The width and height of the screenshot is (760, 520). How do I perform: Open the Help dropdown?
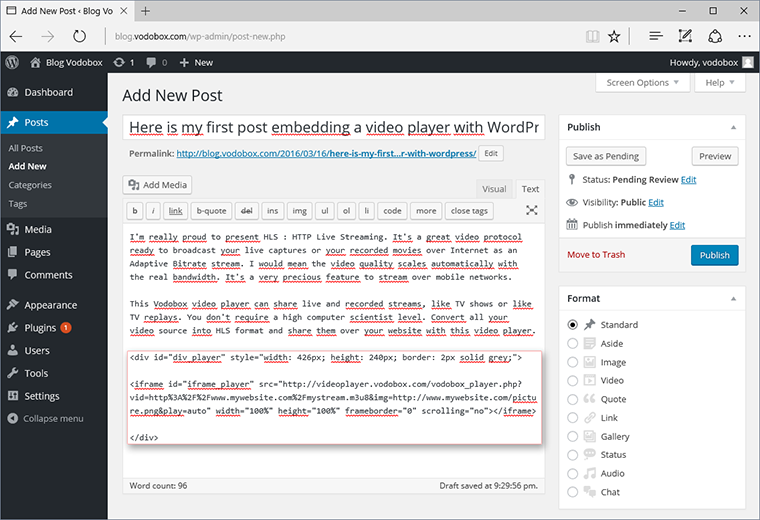pos(719,83)
